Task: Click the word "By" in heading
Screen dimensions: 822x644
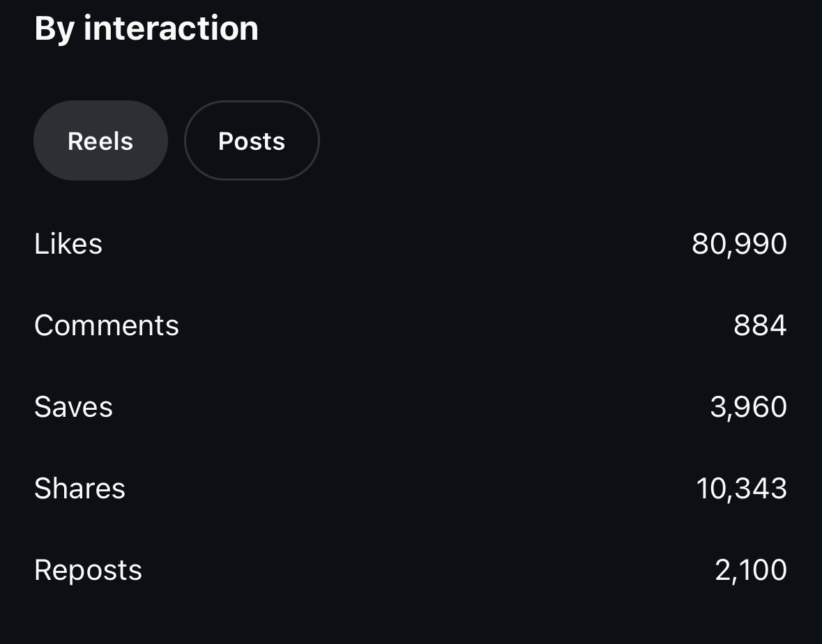Action: [x=54, y=29]
